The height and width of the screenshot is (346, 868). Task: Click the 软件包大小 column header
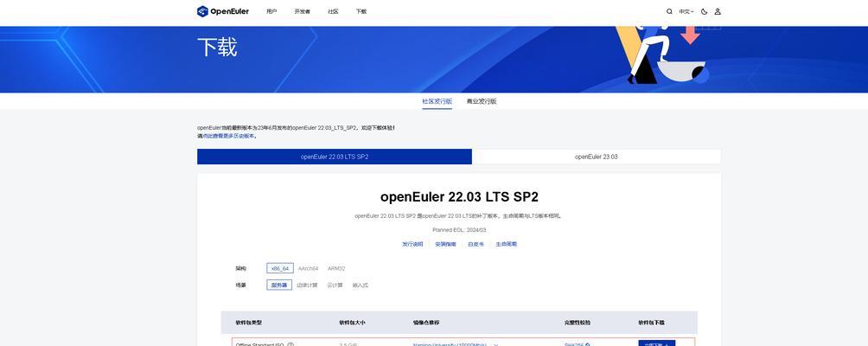point(352,322)
